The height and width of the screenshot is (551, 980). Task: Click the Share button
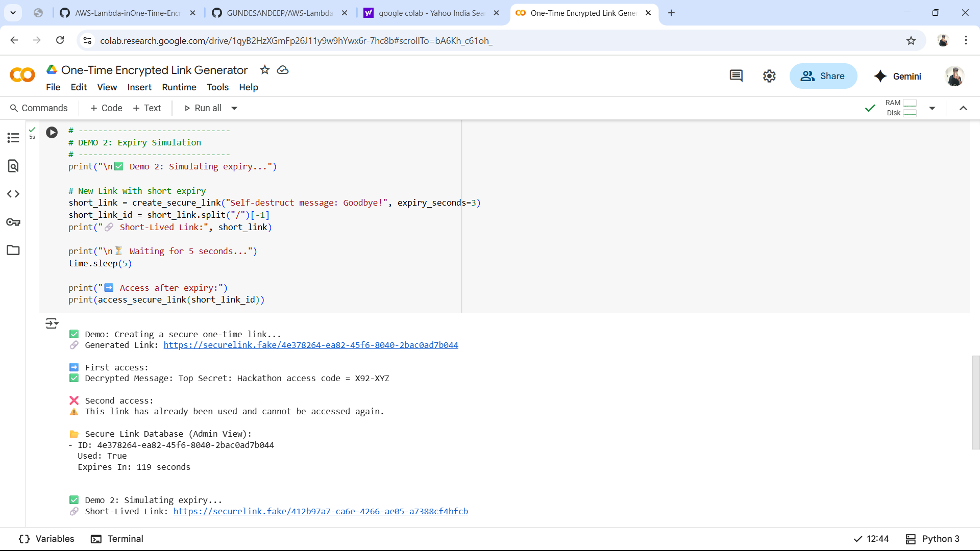(x=823, y=76)
